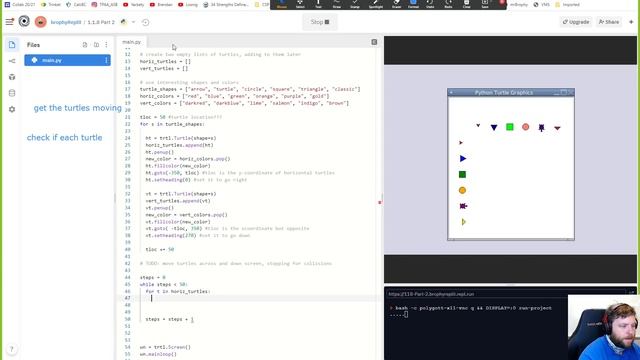The image size is (640, 360).
Task: Open the user avatar profile
Action: click(x=40, y=22)
